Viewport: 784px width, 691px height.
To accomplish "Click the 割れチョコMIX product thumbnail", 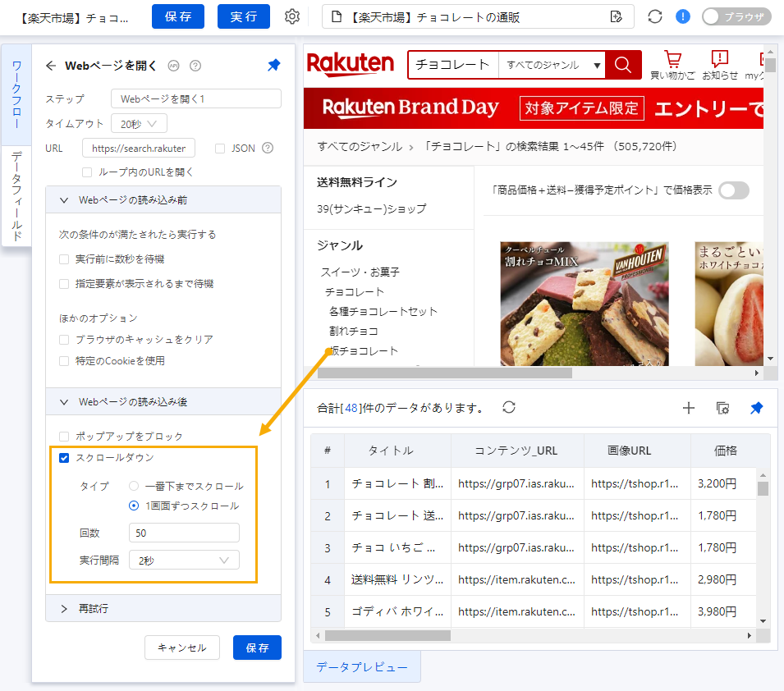I will [x=584, y=304].
